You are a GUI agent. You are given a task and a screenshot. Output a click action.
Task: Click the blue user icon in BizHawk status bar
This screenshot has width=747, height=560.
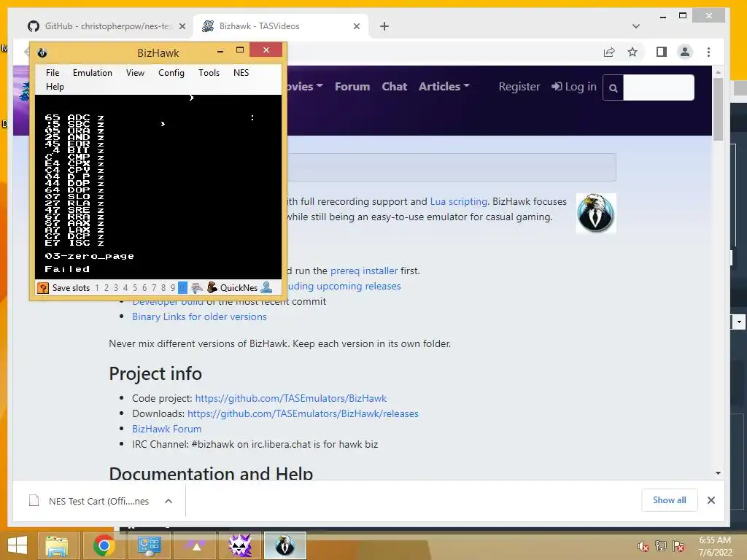click(267, 287)
